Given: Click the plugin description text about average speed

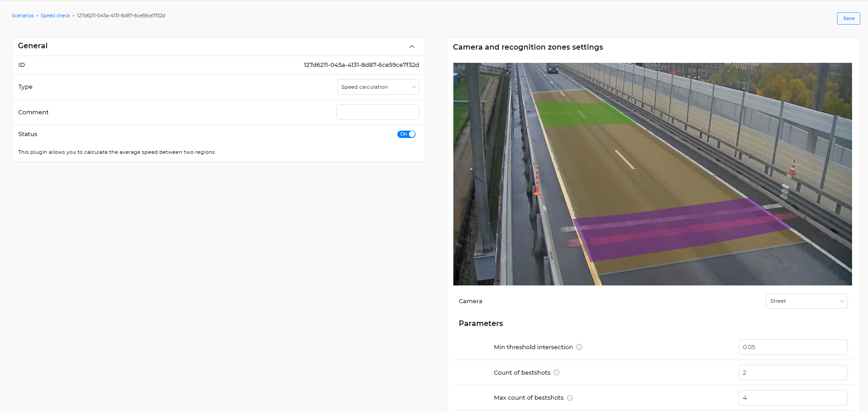Looking at the screenshot, I should 116,152.
